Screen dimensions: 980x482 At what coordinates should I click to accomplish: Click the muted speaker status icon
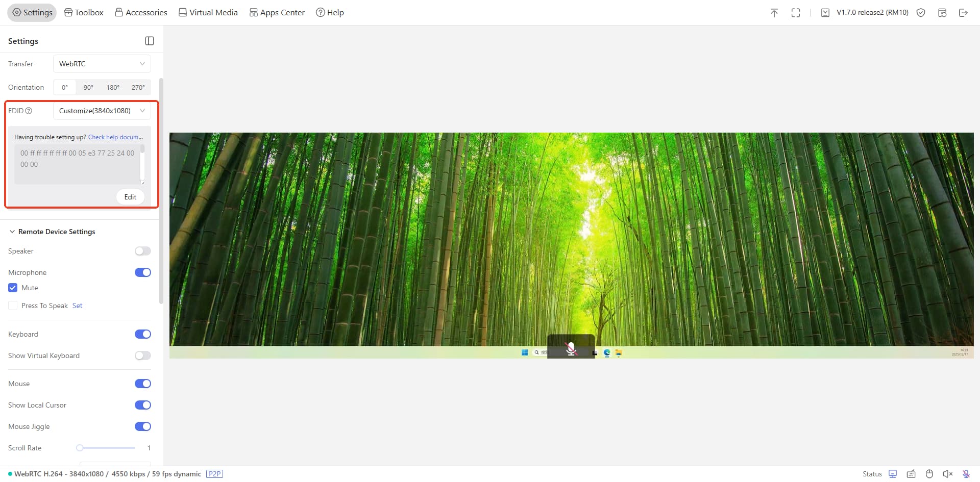948,474
